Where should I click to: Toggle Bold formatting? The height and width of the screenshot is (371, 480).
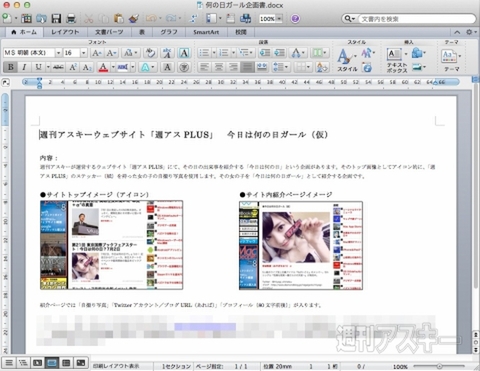[x=11, y=67]
